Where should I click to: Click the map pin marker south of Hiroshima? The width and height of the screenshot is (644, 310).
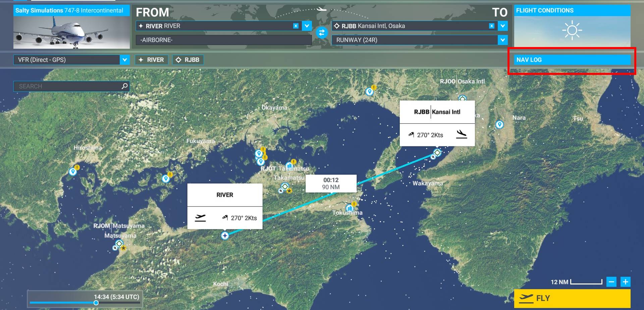(x=73, y=172)
